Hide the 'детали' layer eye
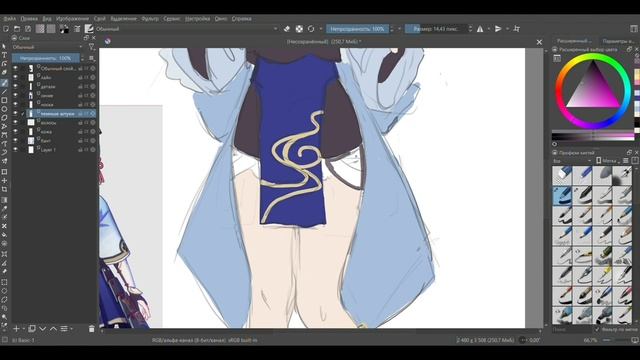Screen dimensions: 640x360 coord(16,86)
